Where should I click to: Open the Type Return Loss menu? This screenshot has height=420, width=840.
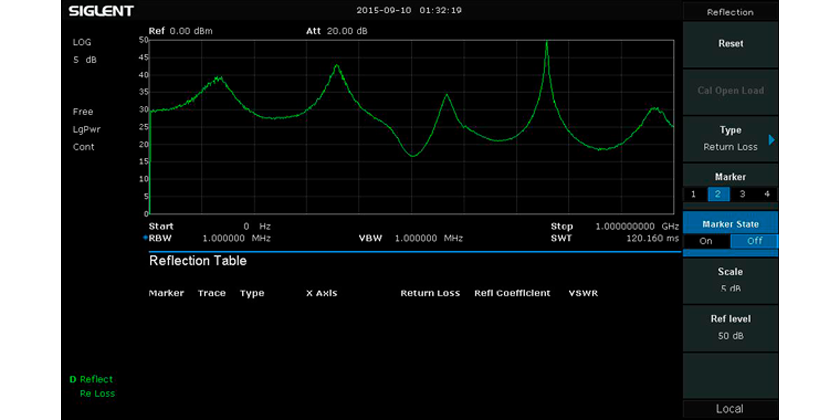point(729,138)
